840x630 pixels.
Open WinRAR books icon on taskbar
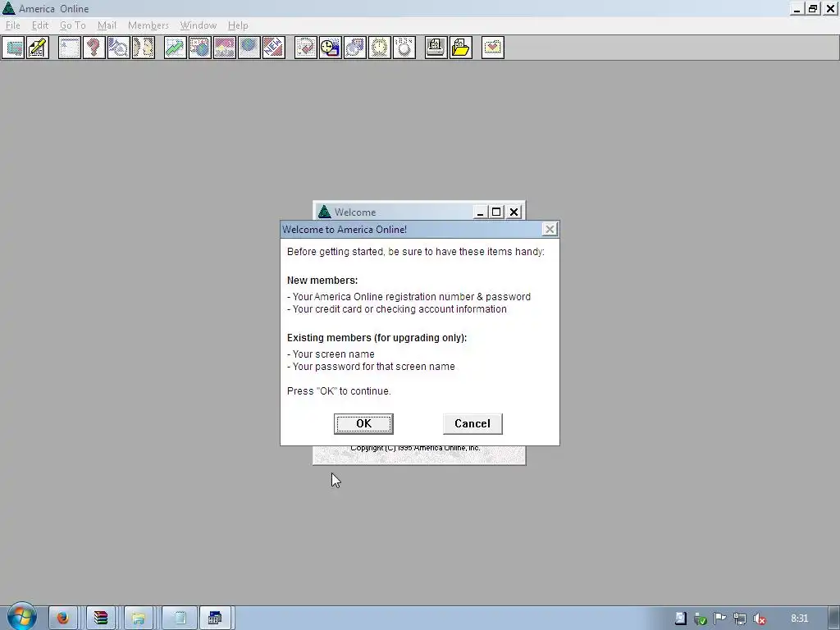(101, 619)
